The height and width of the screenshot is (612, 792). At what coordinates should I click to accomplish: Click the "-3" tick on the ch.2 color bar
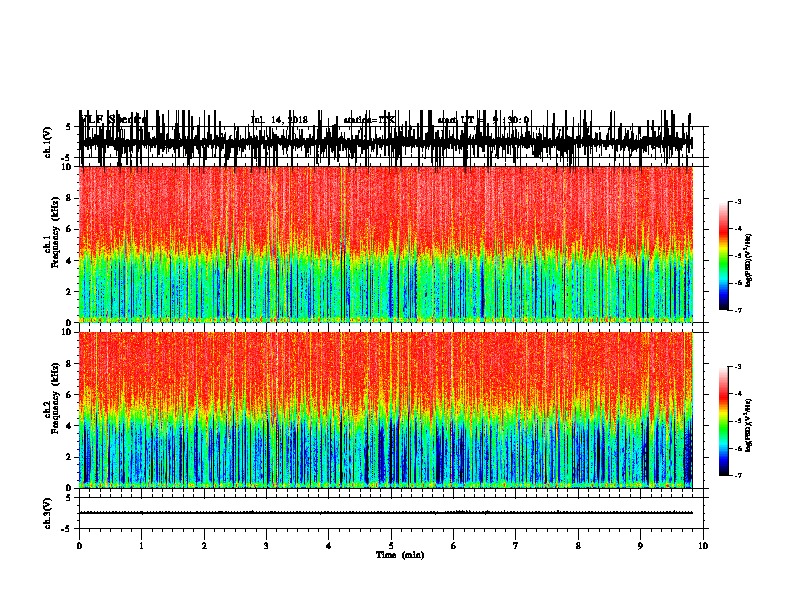[x=737, y=367]
